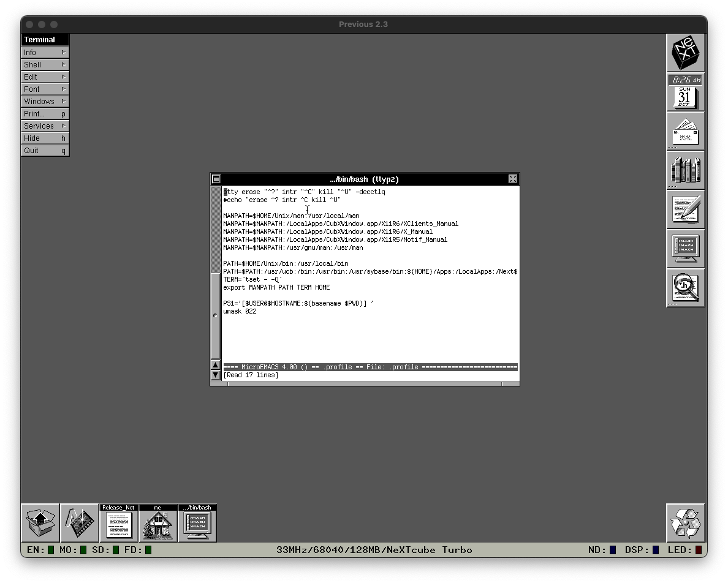Expand the Font submenu

pos(45,89)
